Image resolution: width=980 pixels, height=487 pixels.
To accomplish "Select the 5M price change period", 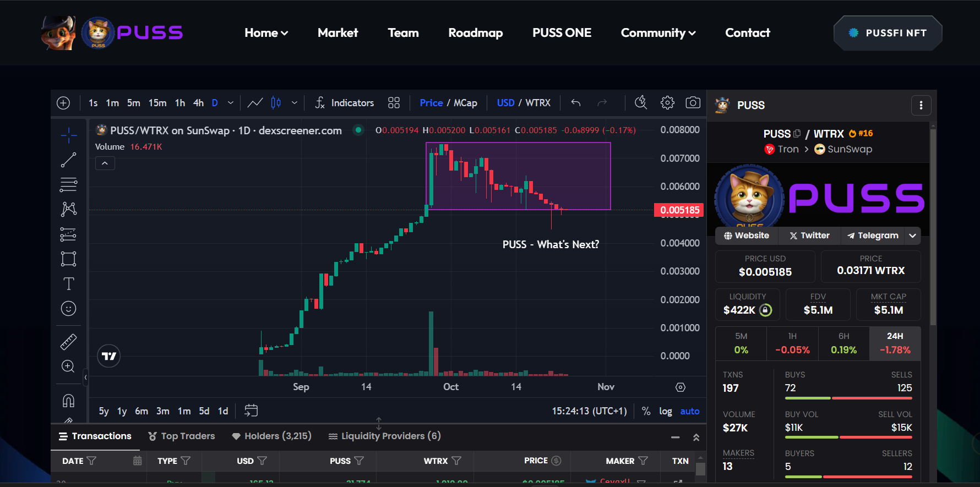I will (x=741, y=343).
